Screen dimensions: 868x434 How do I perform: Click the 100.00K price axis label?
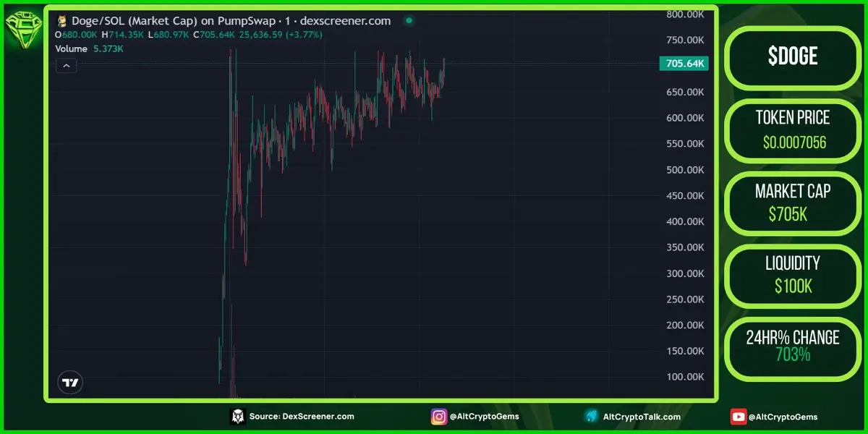(x=684, y=377)
